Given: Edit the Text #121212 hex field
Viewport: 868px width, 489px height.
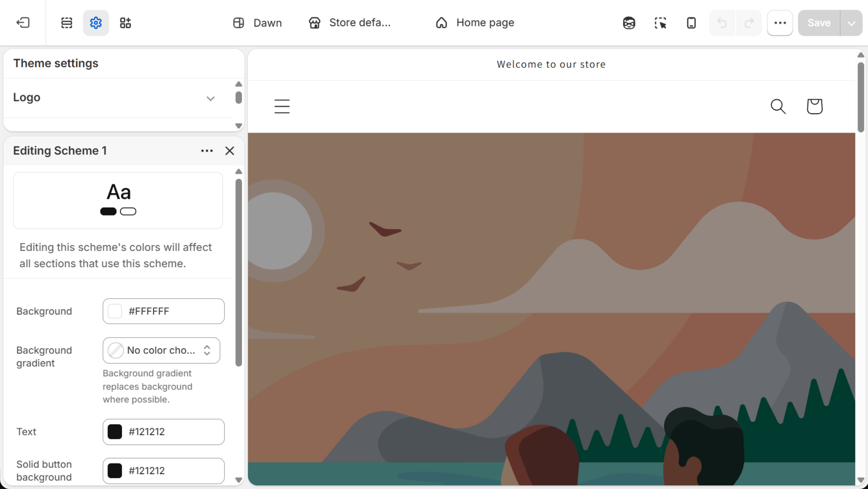Looking at the screenshot, I should 163,432.
